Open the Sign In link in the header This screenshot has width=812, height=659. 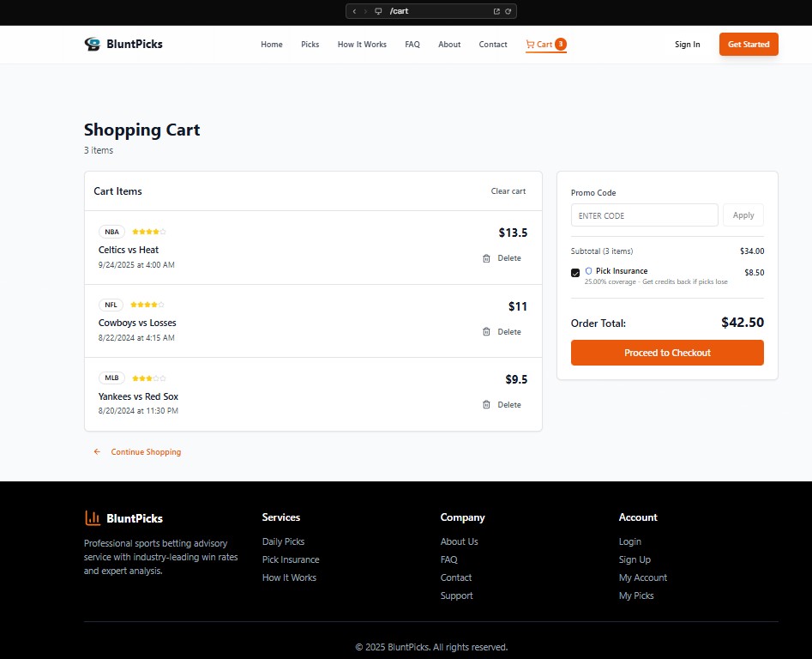coord(687,45)
